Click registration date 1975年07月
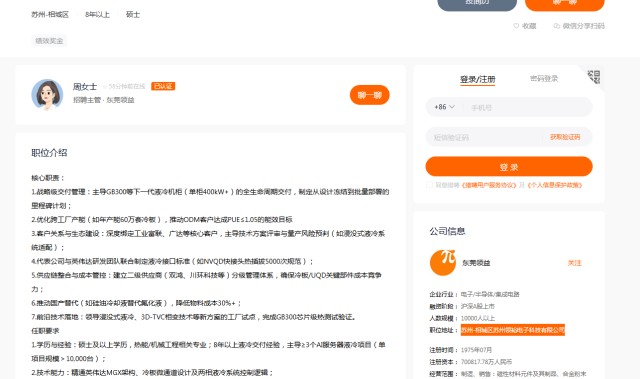This screenshot has width=640, height=379. pos(476,350)
